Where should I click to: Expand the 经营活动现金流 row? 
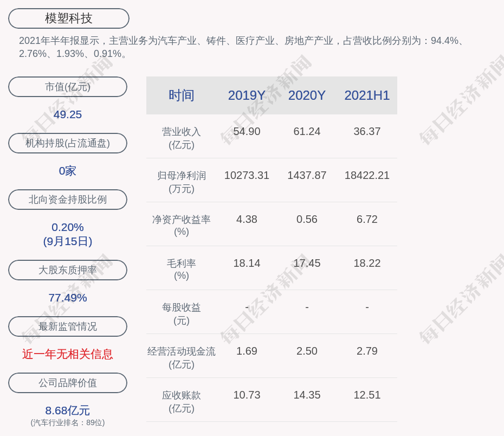tap(181, 357)
